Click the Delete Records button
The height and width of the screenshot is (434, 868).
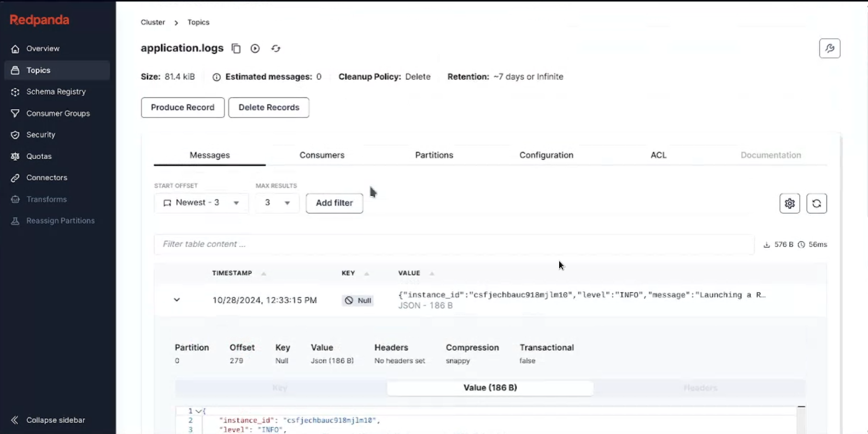pos(269,108)
